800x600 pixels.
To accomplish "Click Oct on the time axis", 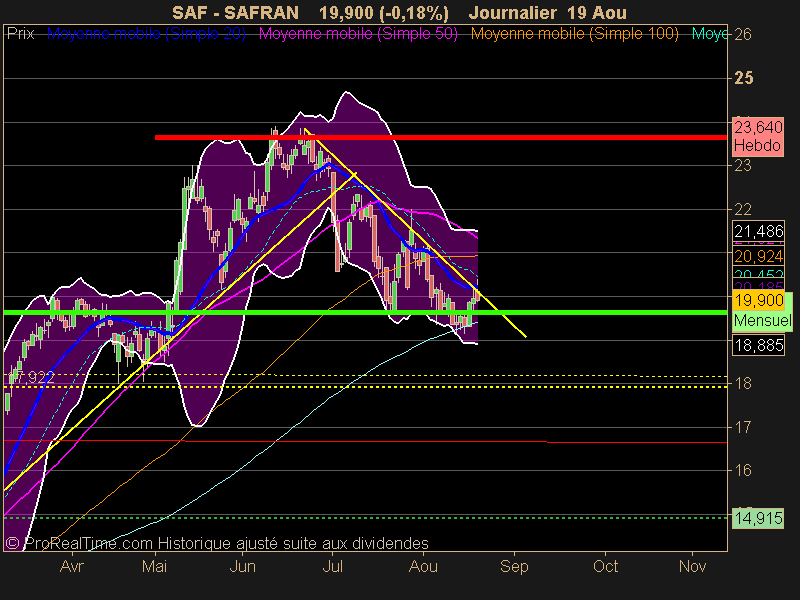I will [606, 566].
